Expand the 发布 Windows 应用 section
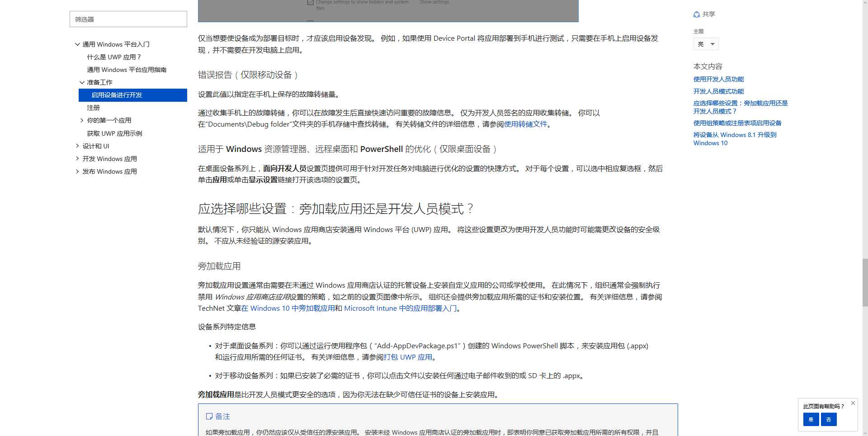 click(77, 171)
